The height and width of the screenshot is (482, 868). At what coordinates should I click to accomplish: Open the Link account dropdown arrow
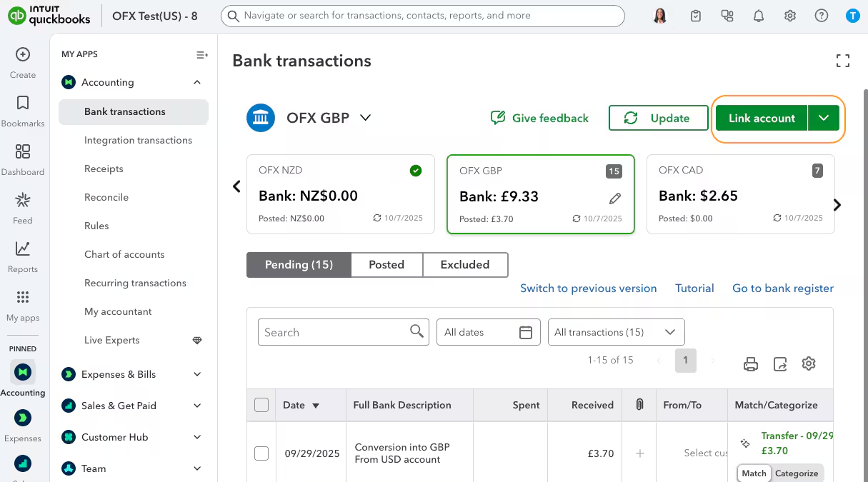click(824, 119)
